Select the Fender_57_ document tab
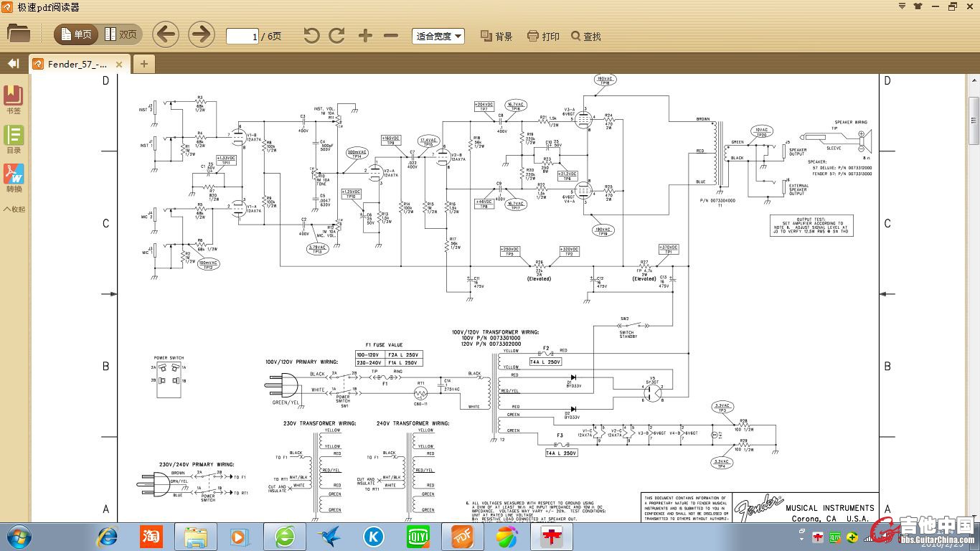 [x=79, y=64]
